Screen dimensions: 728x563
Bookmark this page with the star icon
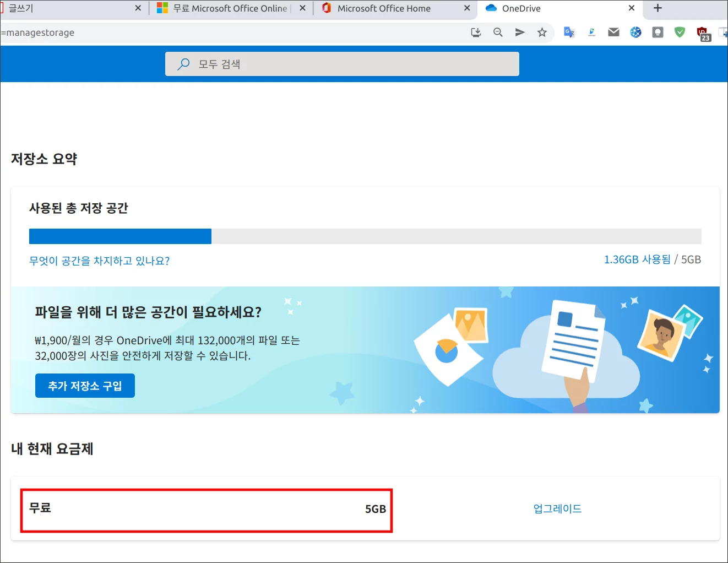[x=542, y=33]
